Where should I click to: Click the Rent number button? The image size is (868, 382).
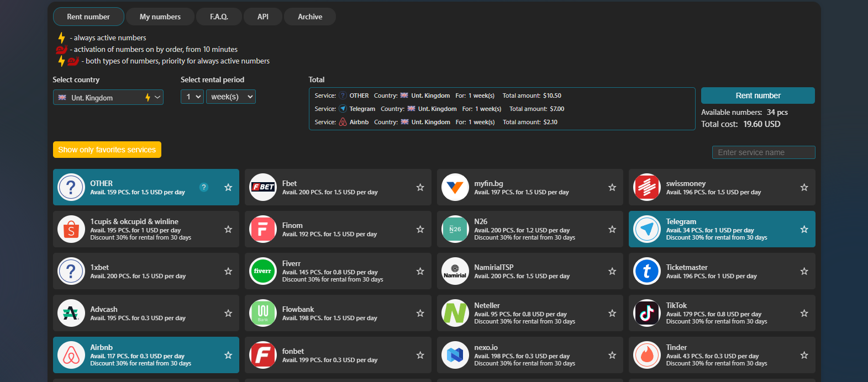(758, 95)
